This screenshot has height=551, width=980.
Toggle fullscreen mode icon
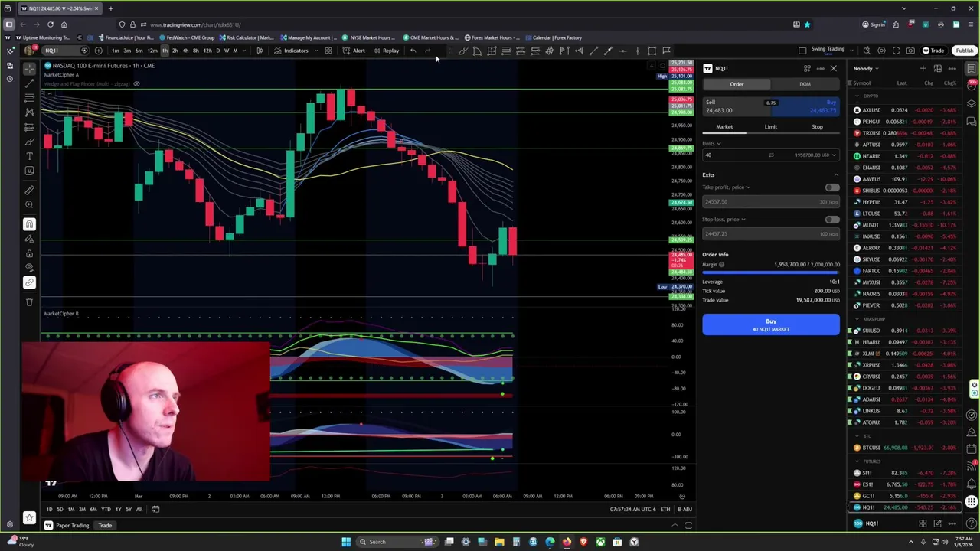tap(896, 51)
